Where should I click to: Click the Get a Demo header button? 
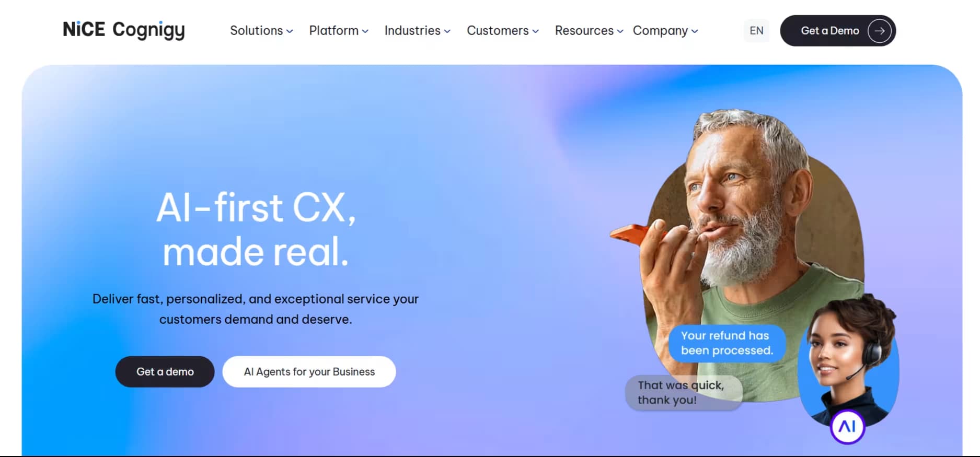[x=838, y=31]
